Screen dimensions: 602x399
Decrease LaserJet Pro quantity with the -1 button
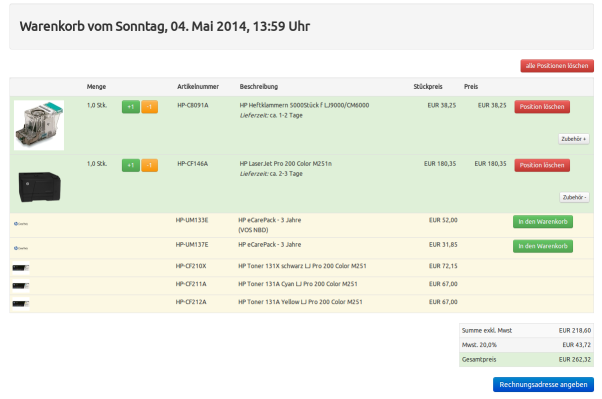(x=149, y=165)
